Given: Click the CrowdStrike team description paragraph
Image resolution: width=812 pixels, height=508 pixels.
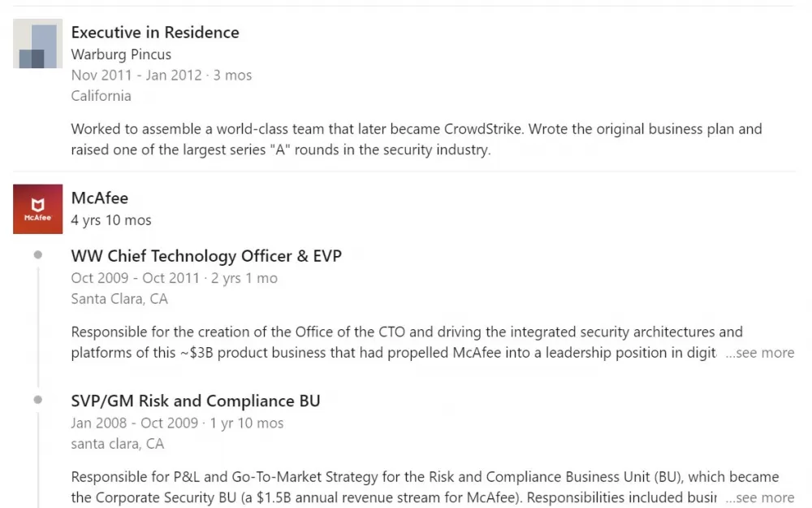Looking at the screenshot, I should [417, 140].
